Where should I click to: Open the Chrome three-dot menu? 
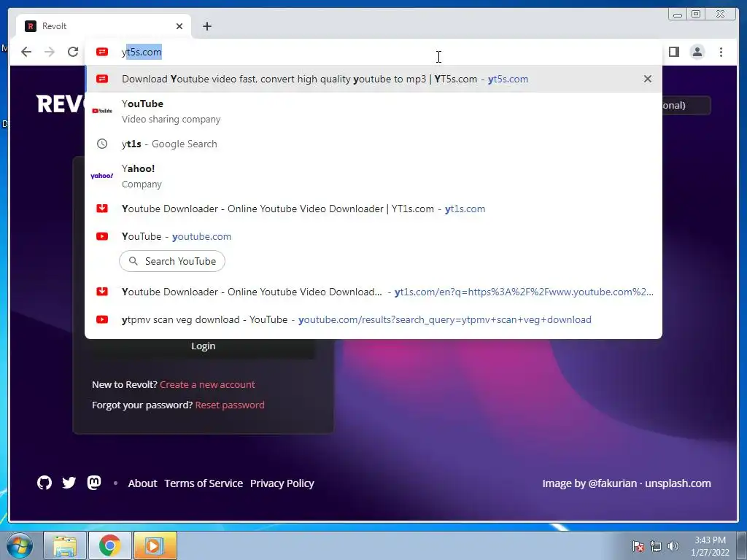coord(721,52)
